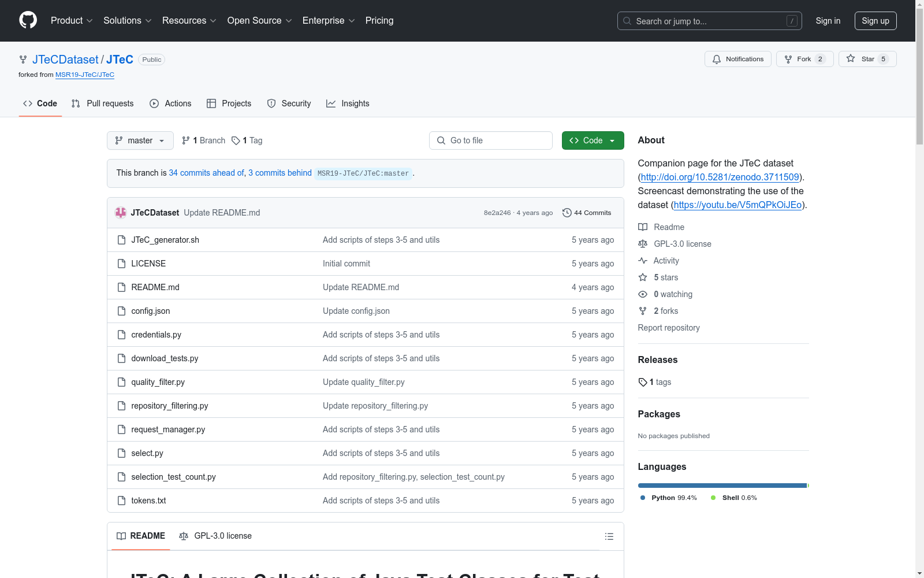
Task: Click the Go to file input
Action: point(491,140)
